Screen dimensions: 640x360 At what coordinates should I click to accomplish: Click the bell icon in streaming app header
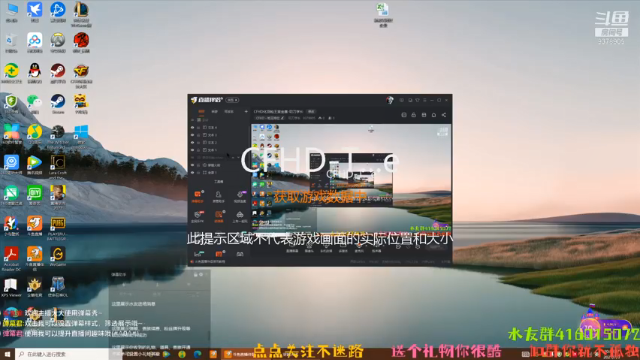click(x=433, y=115)
